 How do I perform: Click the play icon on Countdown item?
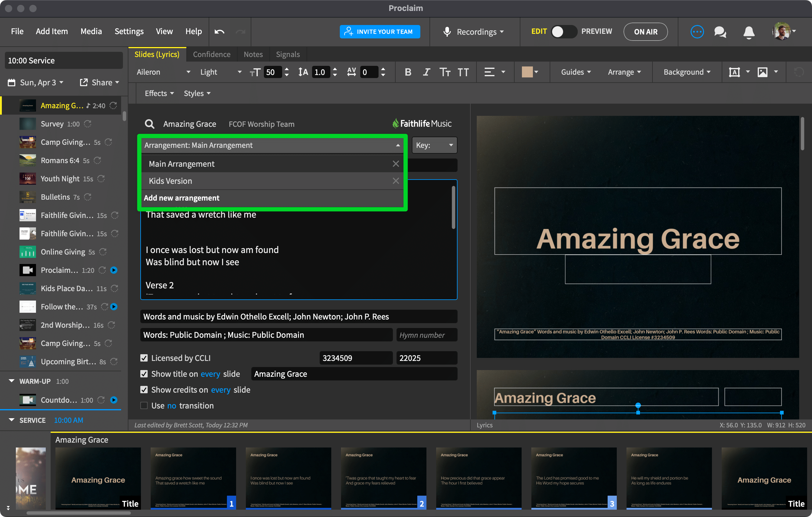[114, 400]
